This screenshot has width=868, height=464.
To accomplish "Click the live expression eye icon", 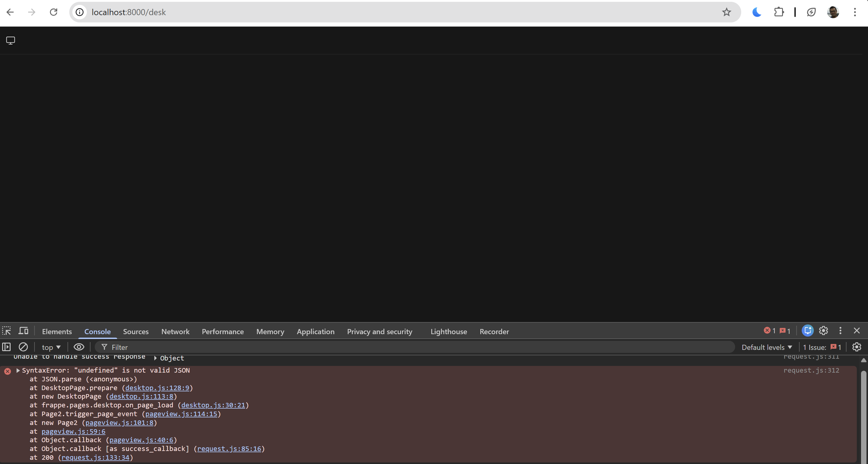I will [x=79, y=347].
